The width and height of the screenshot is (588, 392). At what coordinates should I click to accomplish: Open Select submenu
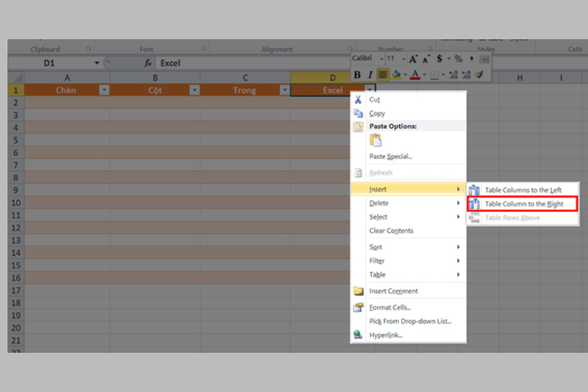pos(408,217)
